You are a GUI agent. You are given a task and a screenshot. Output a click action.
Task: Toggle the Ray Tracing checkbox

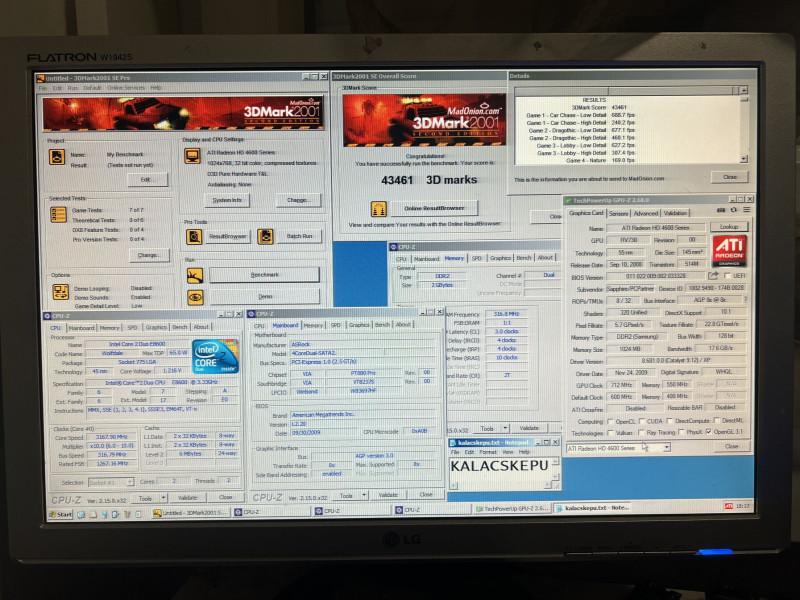click(641, 433)
